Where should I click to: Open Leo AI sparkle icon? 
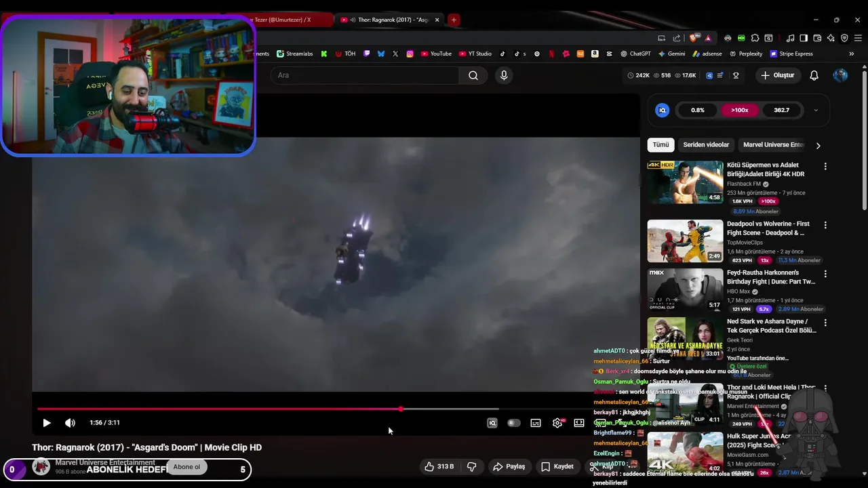831,38
